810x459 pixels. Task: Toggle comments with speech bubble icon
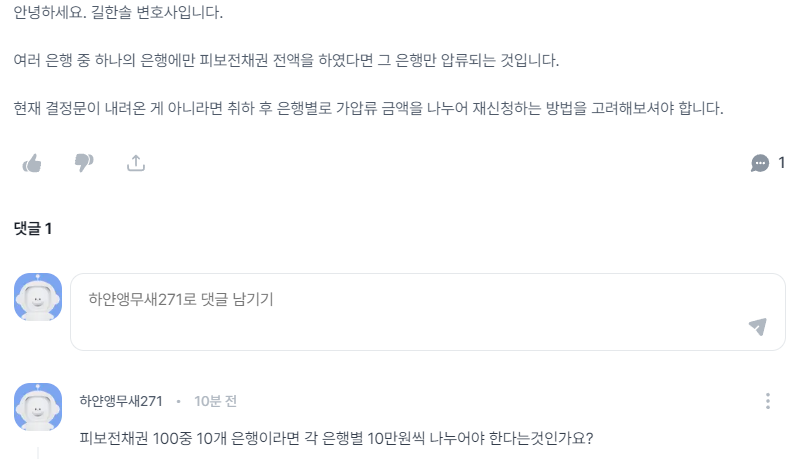tap(760, 163)
